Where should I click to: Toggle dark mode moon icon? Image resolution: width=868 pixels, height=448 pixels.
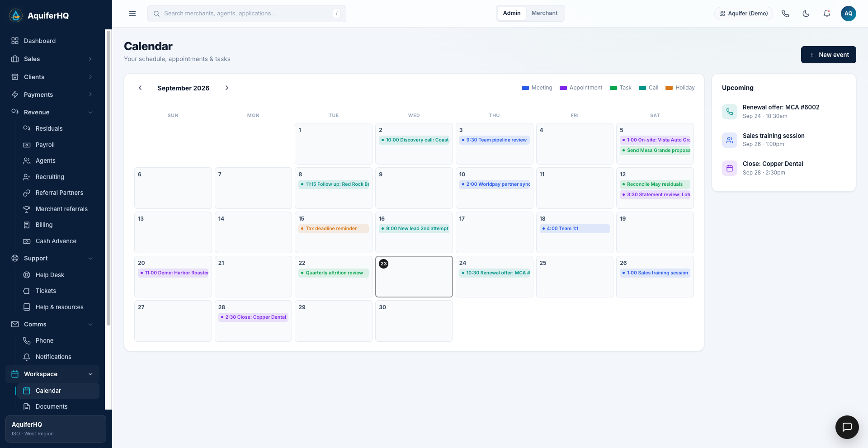tap(806, 14)
